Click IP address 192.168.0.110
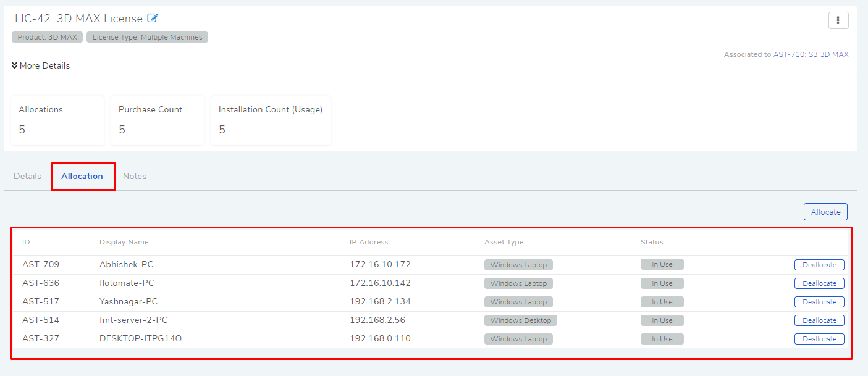Viewport: 868px width, 376px height. click(x=380, y=338)
